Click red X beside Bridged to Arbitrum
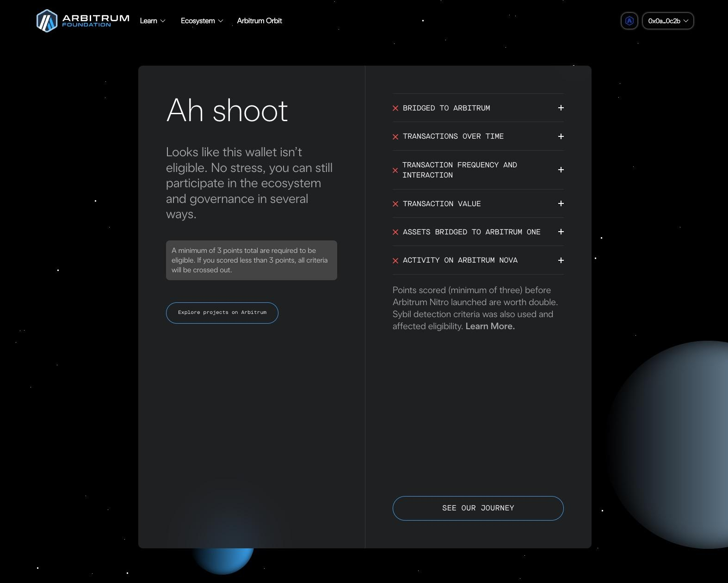 (395, 108)
